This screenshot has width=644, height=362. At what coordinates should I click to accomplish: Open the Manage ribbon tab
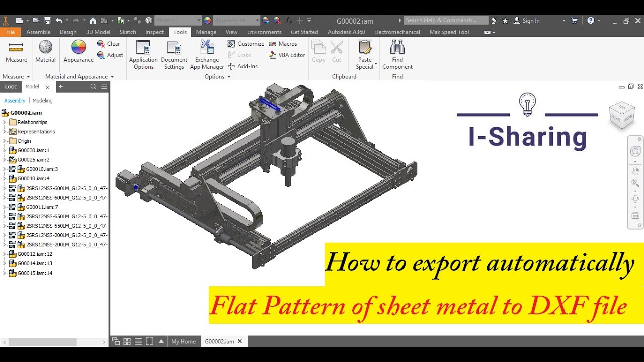click(x=206, y=32)
